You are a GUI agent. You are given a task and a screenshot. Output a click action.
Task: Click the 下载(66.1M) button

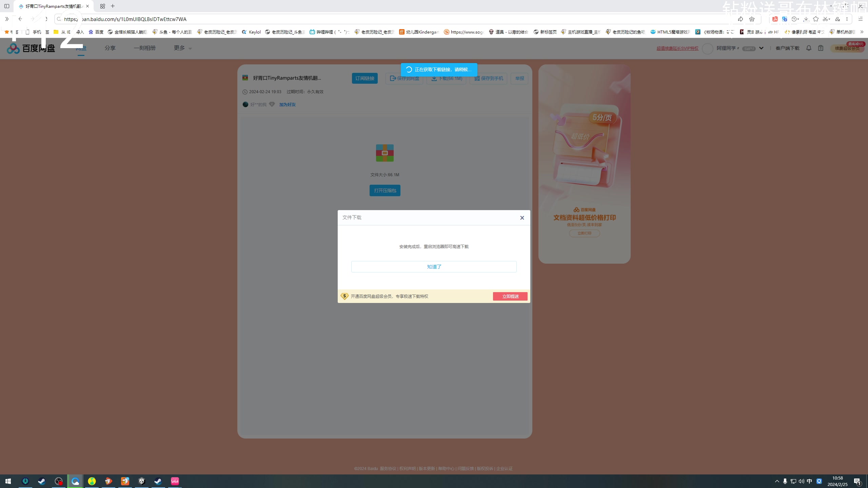point(446,78)
